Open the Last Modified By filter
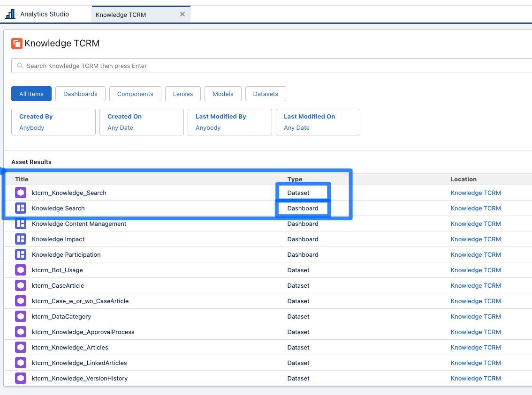The height and width of the screenshot is (395, 532). [230, 122]
